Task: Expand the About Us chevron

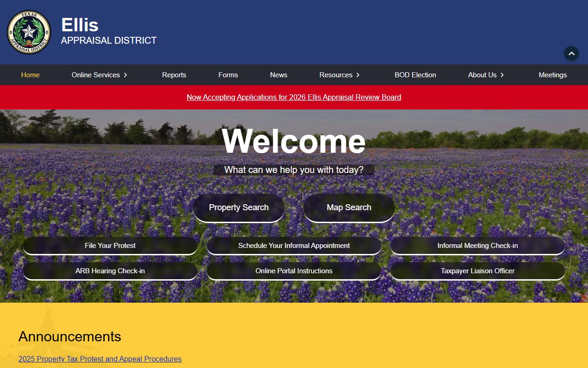Action: pyautogui.click(x=502, y=75)
